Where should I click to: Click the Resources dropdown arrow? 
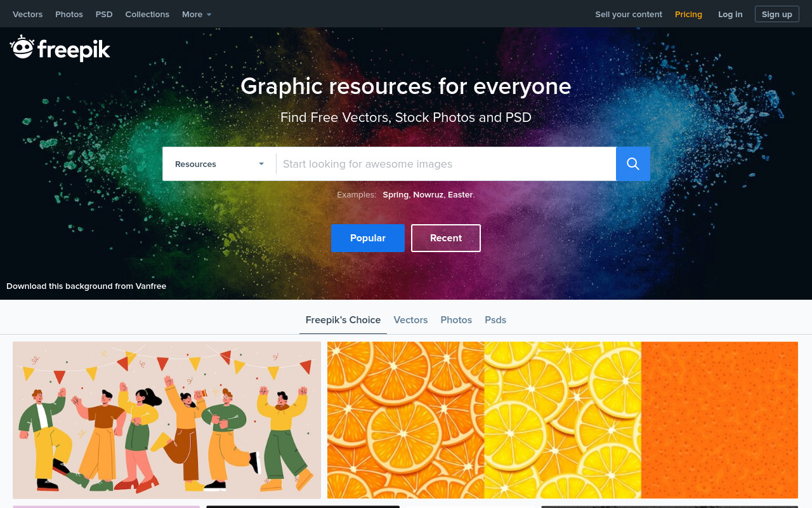[261, 164]
